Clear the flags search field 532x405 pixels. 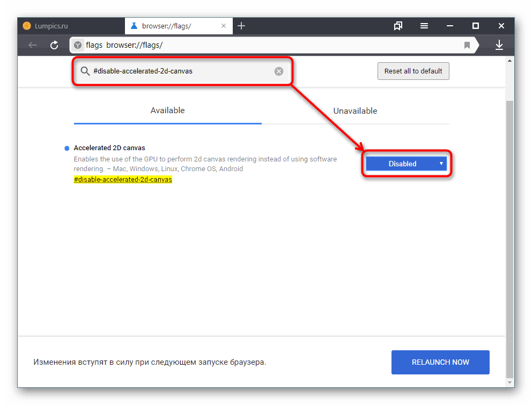click(279, 71)
